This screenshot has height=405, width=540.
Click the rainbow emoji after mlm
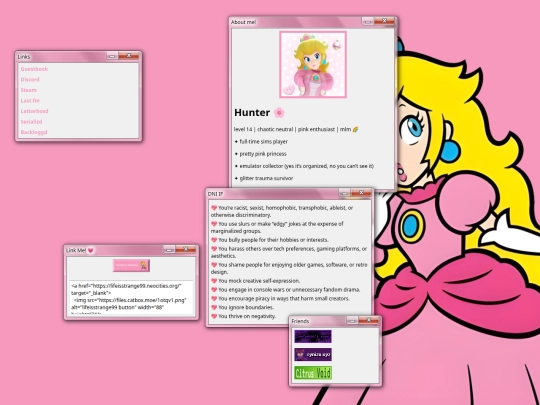(355, 129)
